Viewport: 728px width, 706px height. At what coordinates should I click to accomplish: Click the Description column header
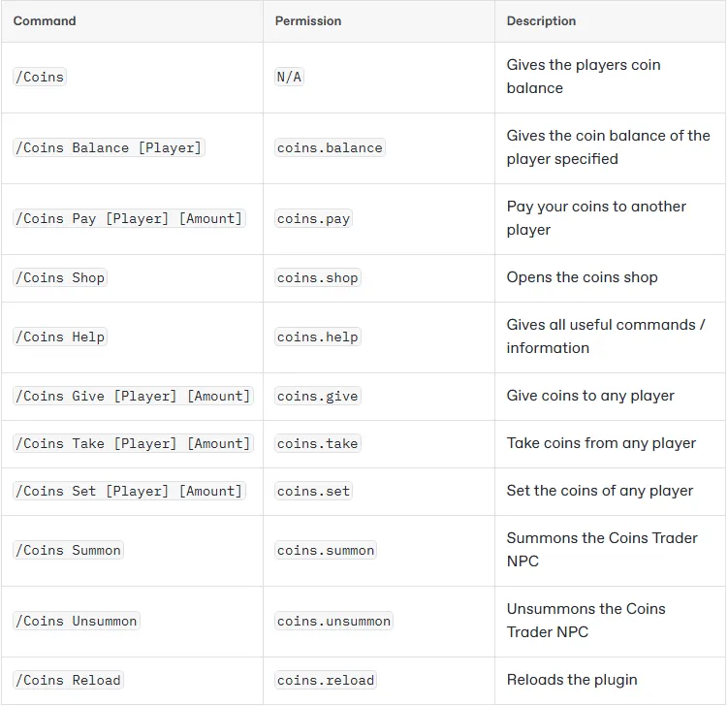tap(541, 20)
